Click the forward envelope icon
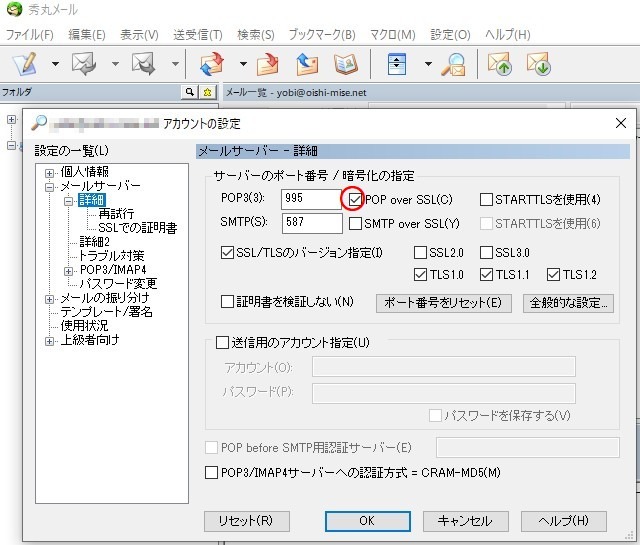This screenshot has width=640, height=545. click(x=143, y=64)
